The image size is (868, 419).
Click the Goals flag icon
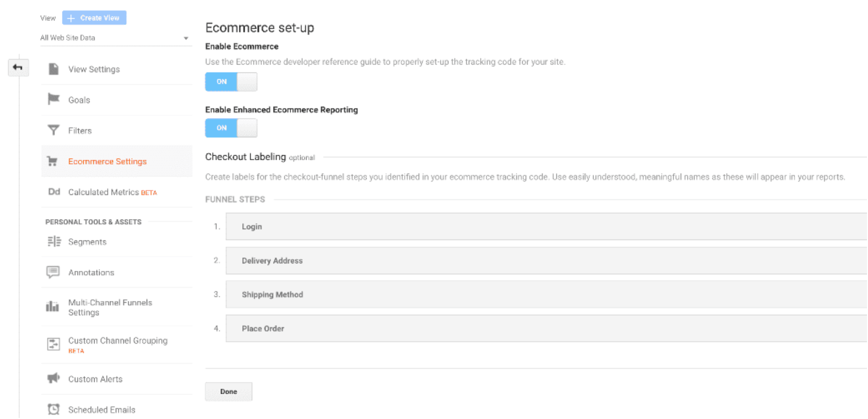click(54, 99)
